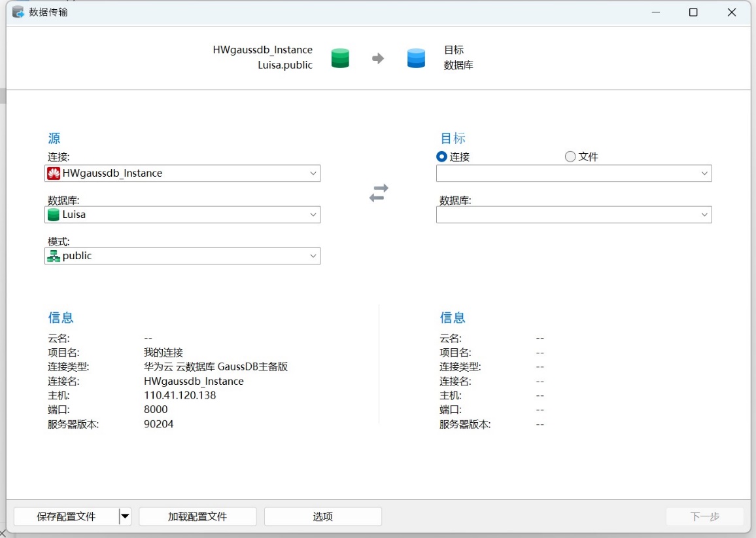Close the 数据传输 window
This screenshot has width=756, height=538.
tap(732, 12)
